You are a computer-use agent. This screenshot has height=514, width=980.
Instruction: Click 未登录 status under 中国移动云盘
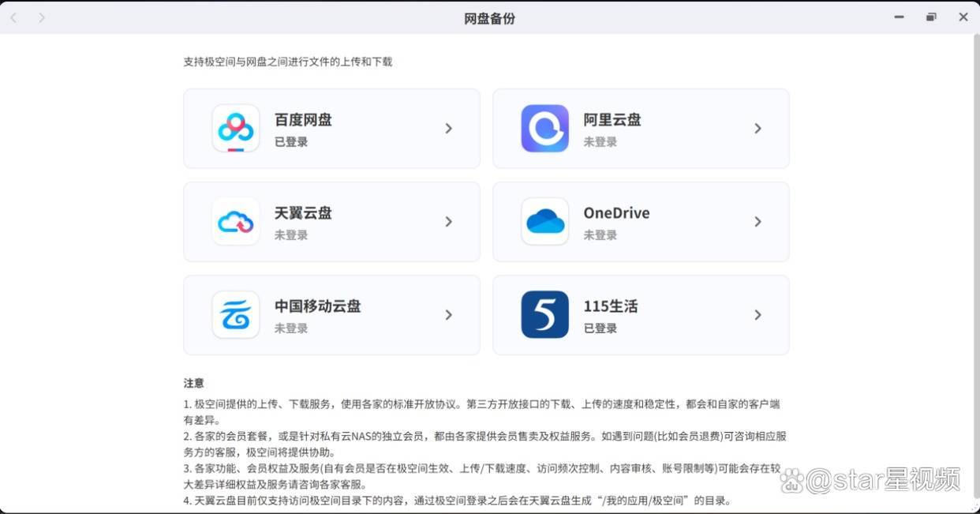tap(291, 328)
